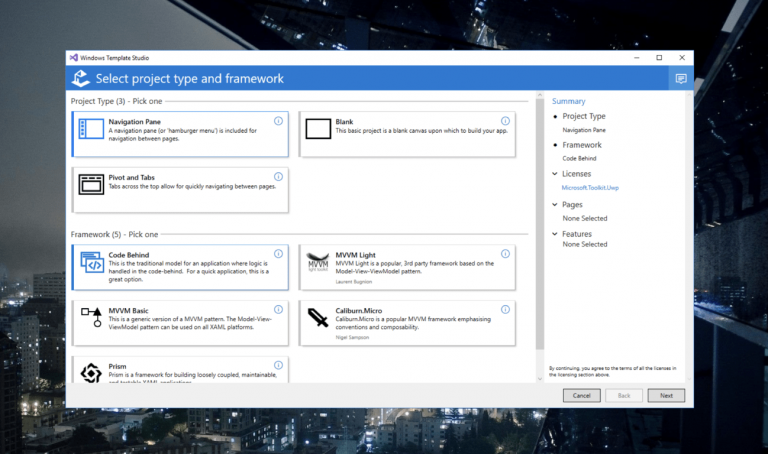Click the Caliburn.Micro sword icon
The image size is (768, 454).
pos(318,317)
